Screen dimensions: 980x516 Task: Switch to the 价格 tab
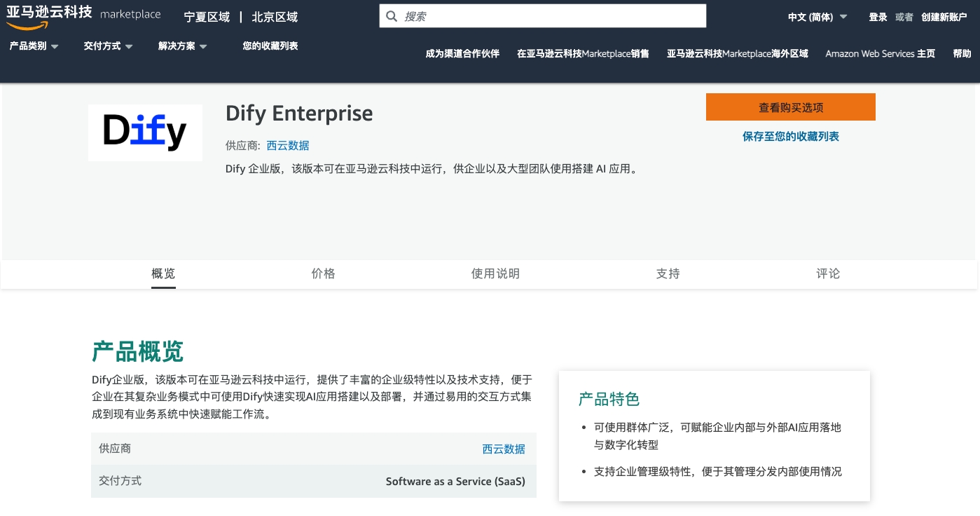tap(323, 273)
